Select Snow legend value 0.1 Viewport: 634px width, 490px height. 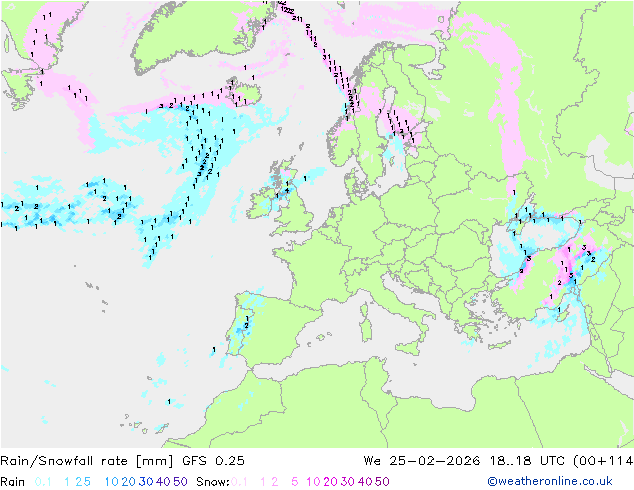click(239, 482)
